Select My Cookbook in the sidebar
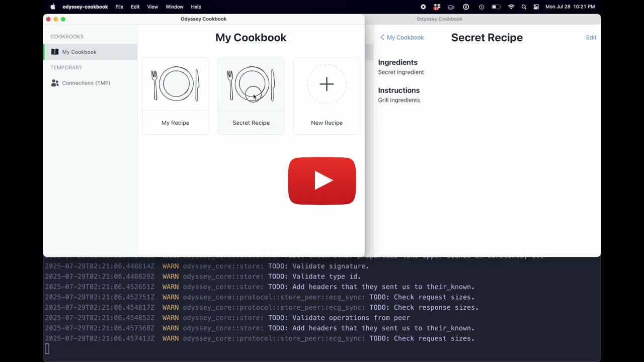The height and width of the screenshot is (362, 644). [79, 52]
